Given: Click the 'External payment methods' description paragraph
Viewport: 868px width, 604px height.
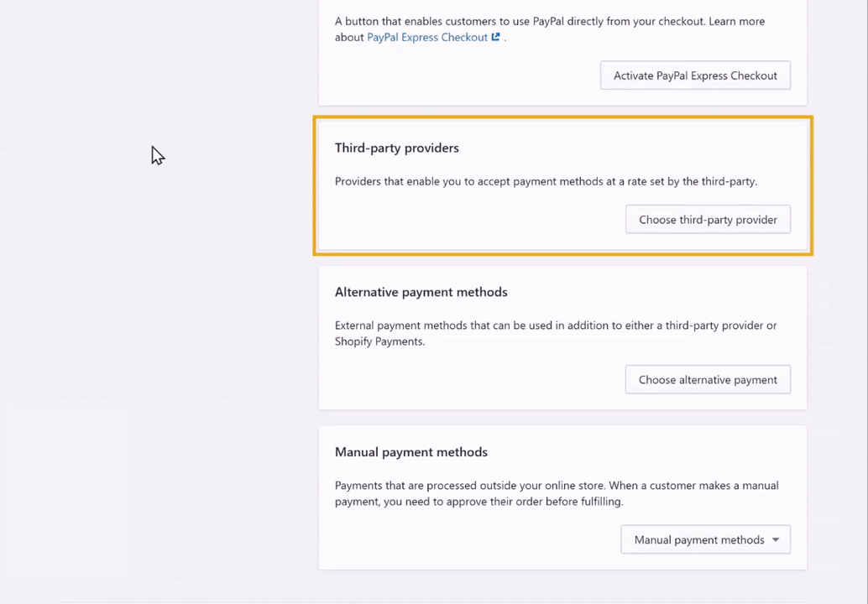Looking at the screenshot, I should click(556, 333).
